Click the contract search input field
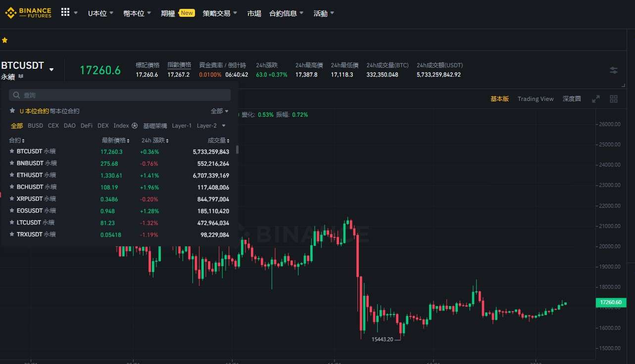Screen dimensions: 635x364 [120, 95]
